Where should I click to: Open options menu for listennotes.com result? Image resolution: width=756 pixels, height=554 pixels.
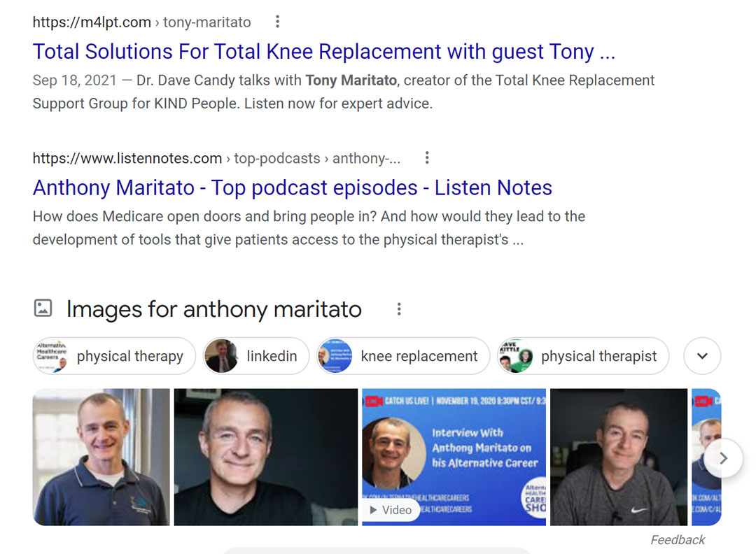[427, 158]
